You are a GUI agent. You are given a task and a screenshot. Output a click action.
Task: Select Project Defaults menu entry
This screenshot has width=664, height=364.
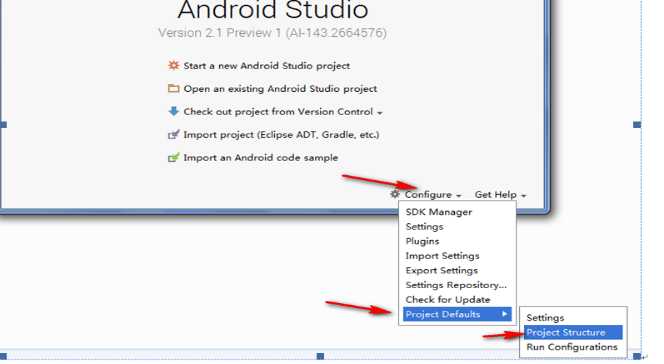point(457,314)
